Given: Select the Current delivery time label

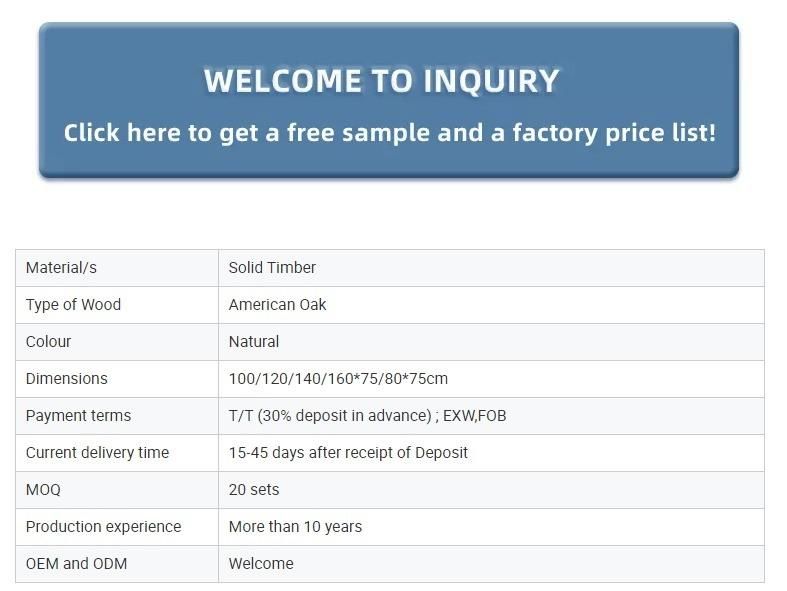Looking at the screenshot, I should click(97, 452).
